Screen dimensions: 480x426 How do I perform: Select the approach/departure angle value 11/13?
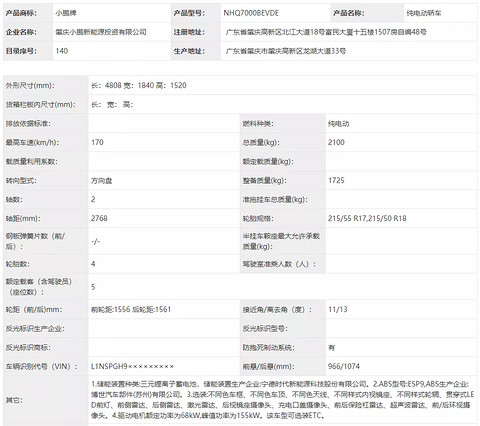[337, 309]
